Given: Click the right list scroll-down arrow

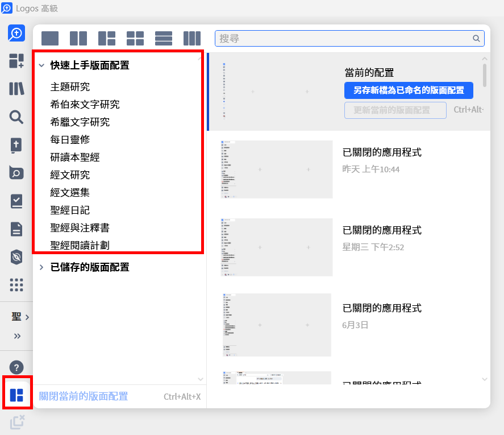Looking at the screenshot, I should click(x=484, y=379).
